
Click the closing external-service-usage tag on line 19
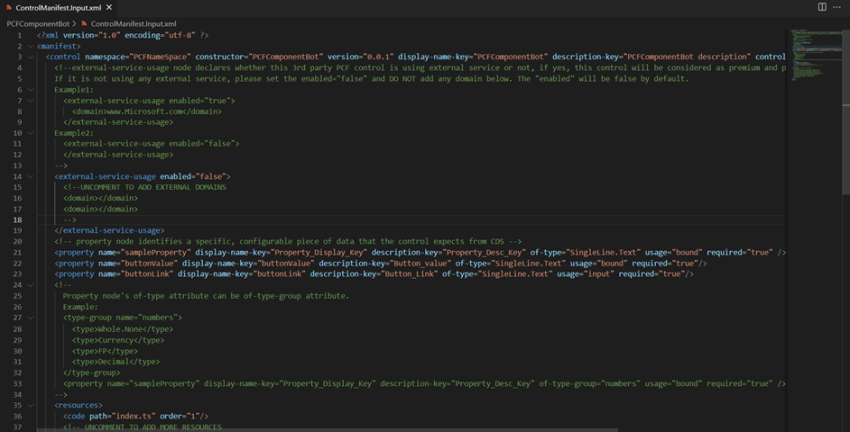coord(109,230)
